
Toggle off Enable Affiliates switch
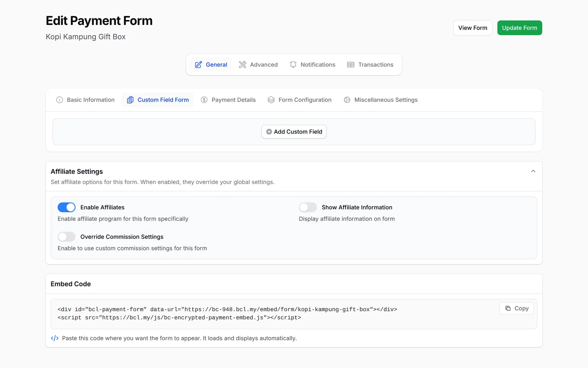click(x=67, y=207)
